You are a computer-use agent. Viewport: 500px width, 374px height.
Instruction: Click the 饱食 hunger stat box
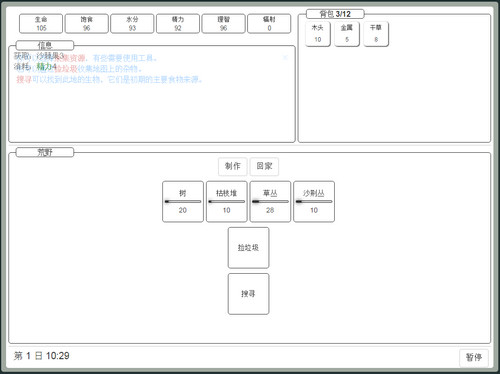(87, 24)
